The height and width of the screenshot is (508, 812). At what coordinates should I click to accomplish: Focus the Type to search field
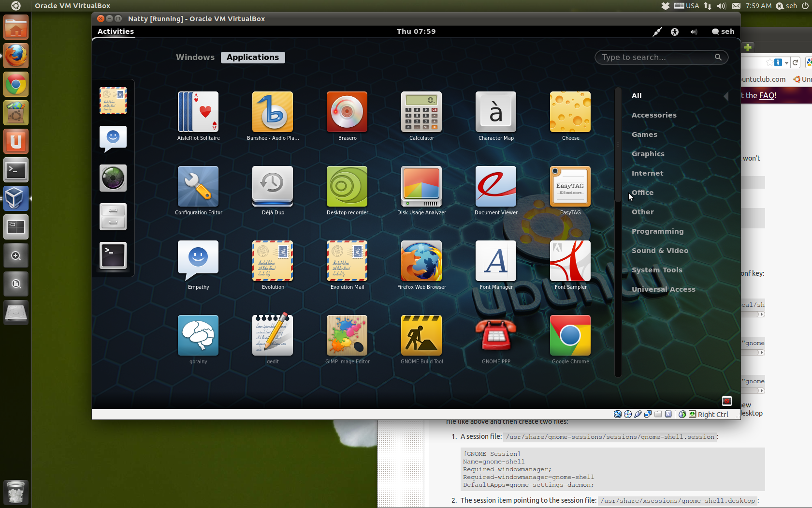(x=661, y=58)
